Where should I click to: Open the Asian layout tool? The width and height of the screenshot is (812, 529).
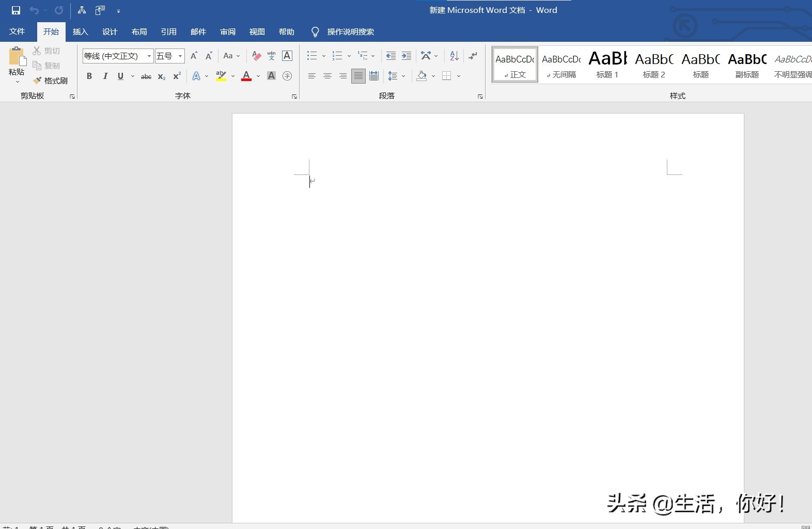click(426, 56)
